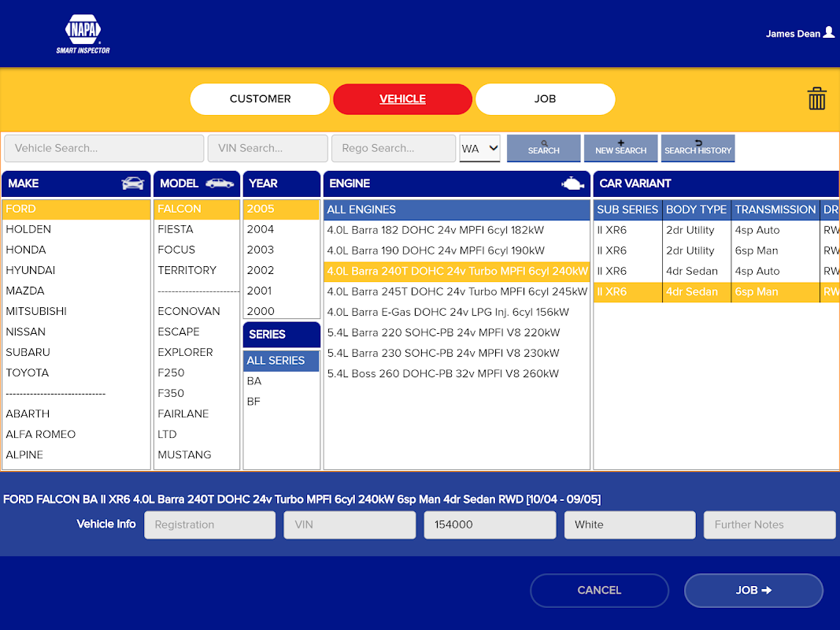Pick year 2000
Image resolution: width=840 pixels, height=630 pixels.
(x=281, y=311)
